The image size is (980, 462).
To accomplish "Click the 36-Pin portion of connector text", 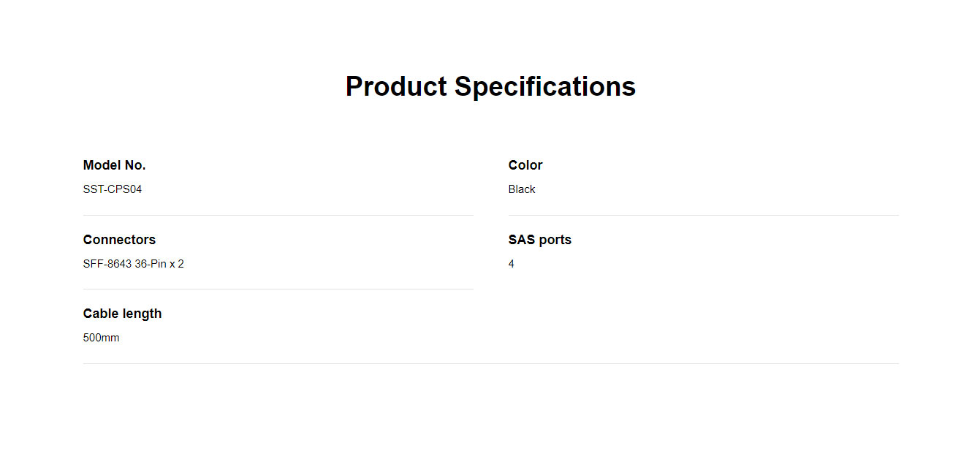I will pos(151,264).
